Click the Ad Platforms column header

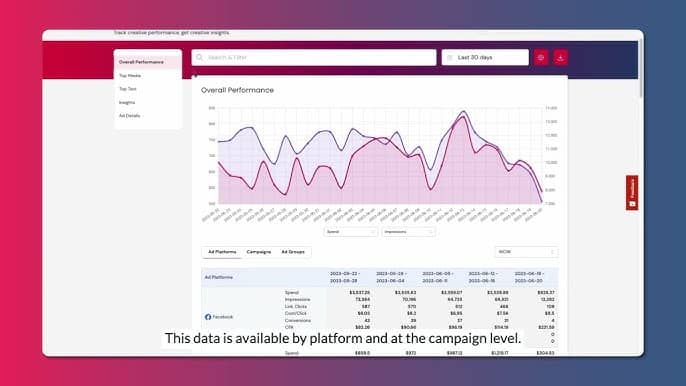pyautogui.click(x=219, y=277)
